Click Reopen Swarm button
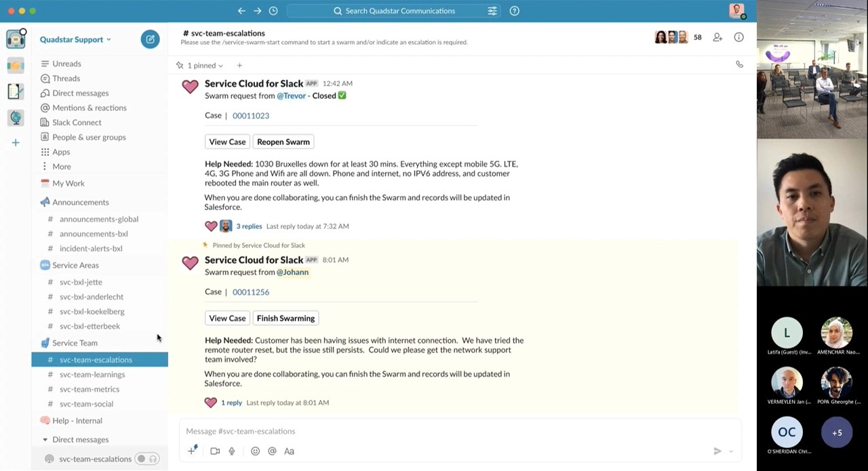The width and height of the screenshot is (868, 471). (x=283, y=142)
